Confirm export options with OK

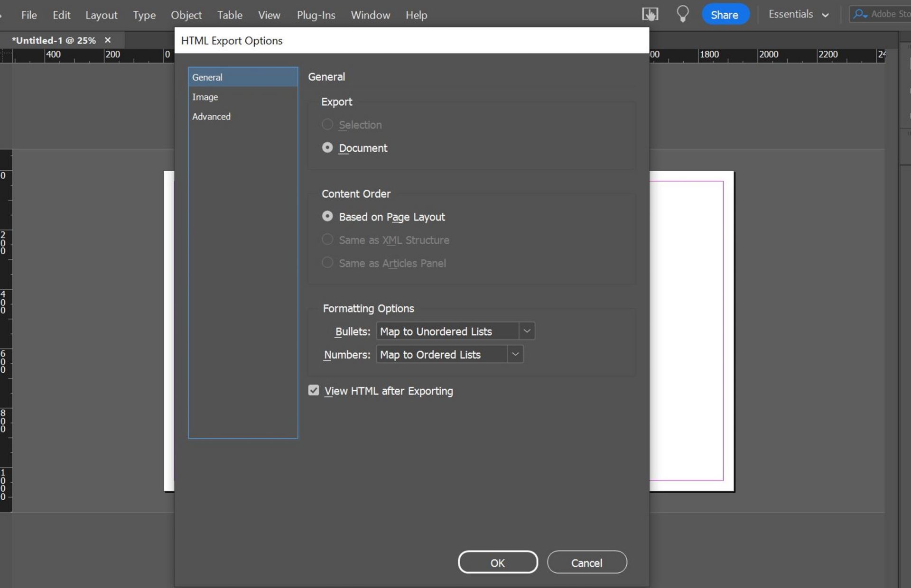[x=497, y=562]
